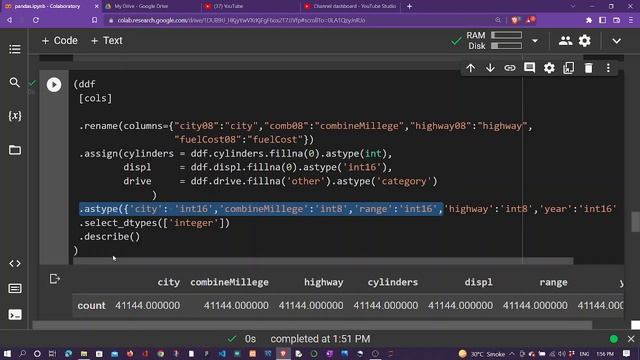Click the highlighted .astype code line
The image size is (640, 360).
(x=261, y=209)
